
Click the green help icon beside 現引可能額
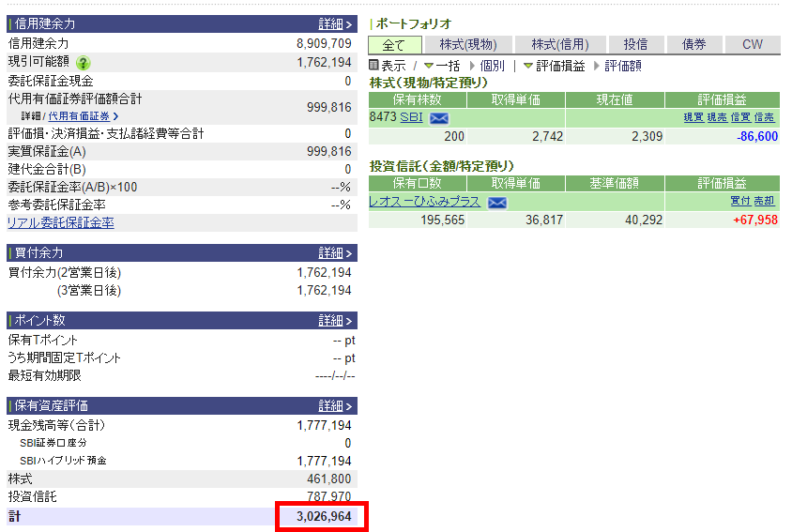point(84,63)
